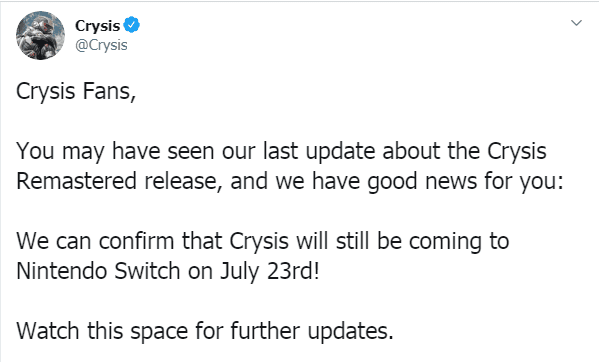Click the words "Nintendo Switch" in the tweet
Image resolution: width=599 pixels, height=362 pixels.
(98, 271)
